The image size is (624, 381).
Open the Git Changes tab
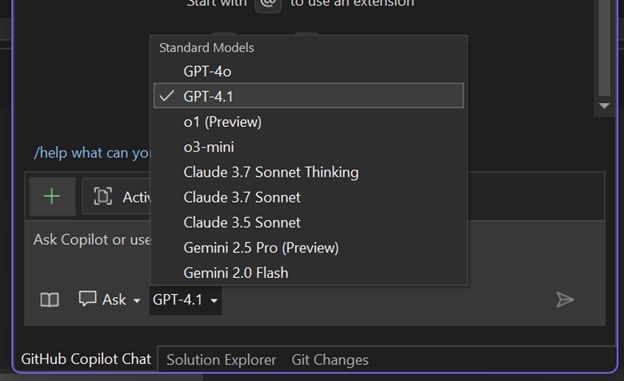click(330, 360)
